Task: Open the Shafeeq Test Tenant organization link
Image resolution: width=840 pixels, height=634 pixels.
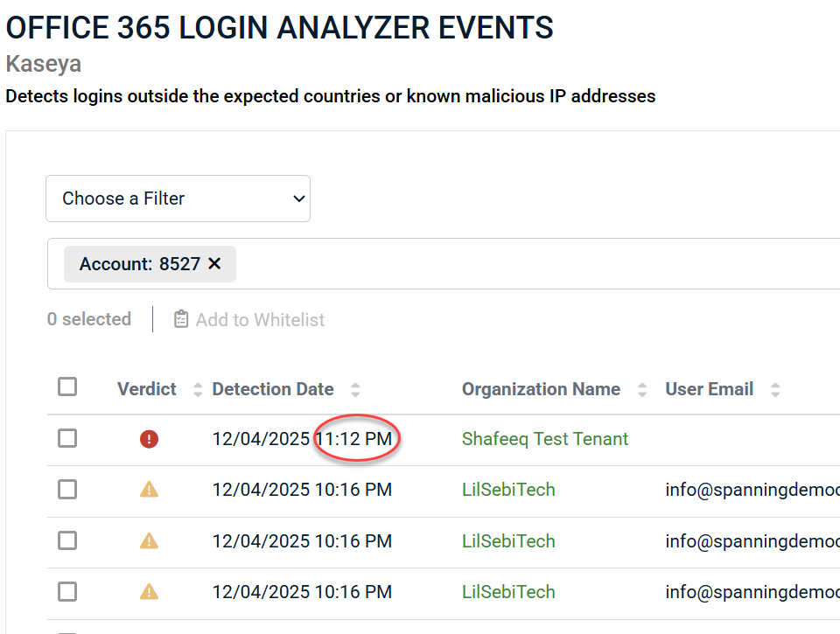Action: [544, 439]
